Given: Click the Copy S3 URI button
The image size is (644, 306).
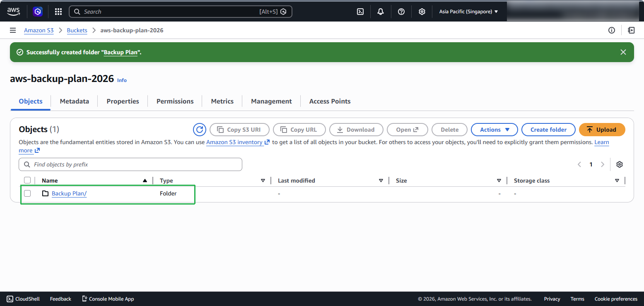Looking at the screenshot, I should (x=239, y=130).
